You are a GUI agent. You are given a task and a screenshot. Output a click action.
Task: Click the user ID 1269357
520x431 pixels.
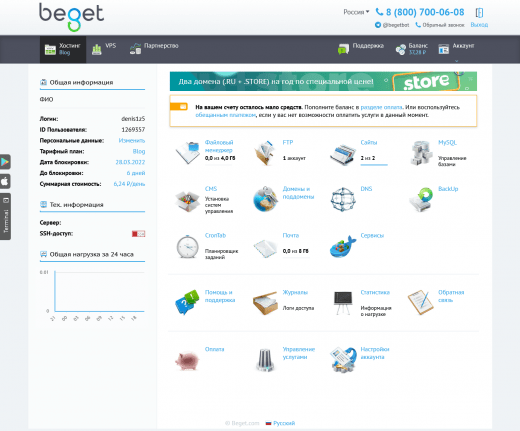(133, 130)
